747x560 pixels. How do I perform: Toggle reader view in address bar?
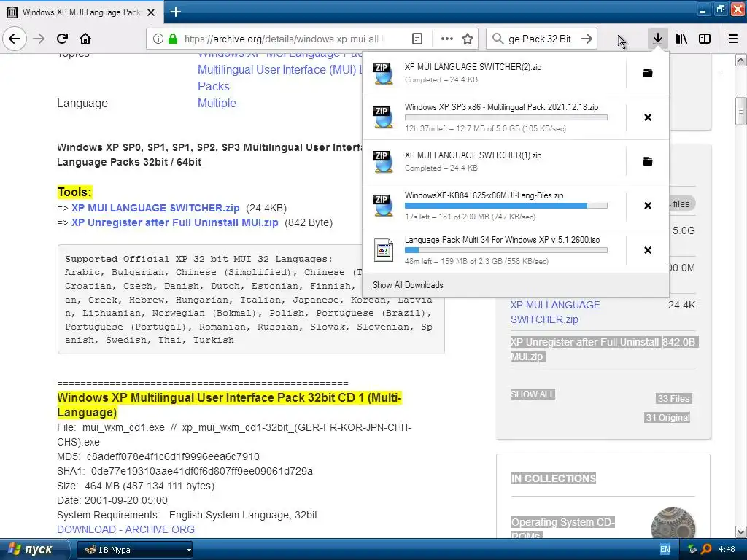click(417, 39)
